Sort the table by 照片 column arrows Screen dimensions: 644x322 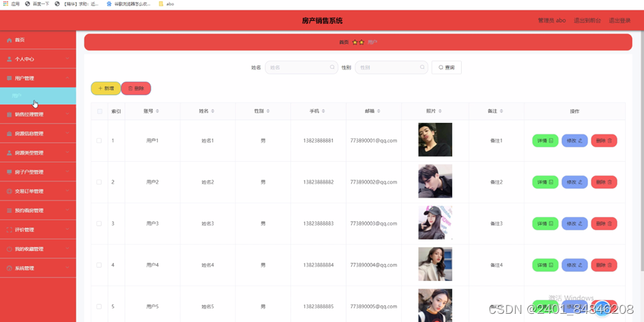[440, 111]
